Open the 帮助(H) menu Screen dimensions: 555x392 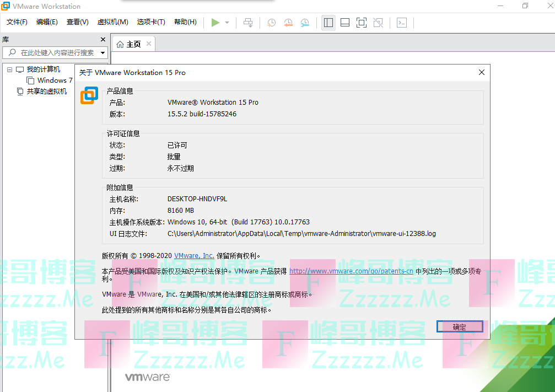(185, 22)
